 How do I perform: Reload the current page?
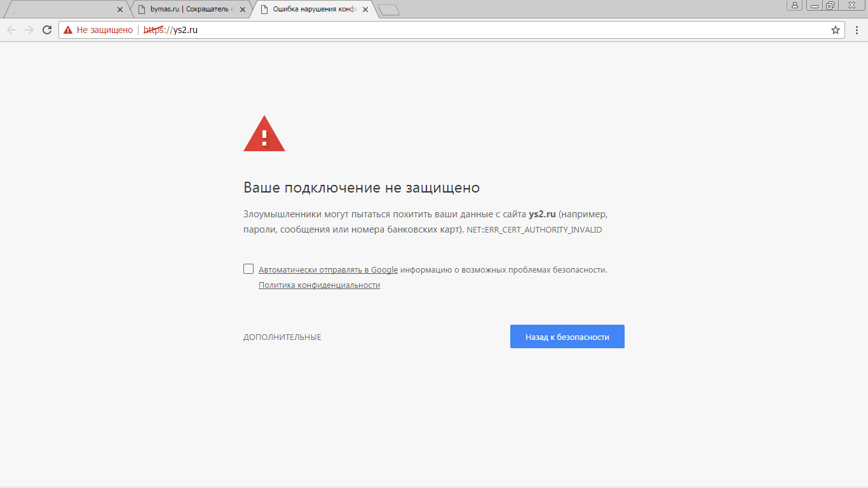tap(47, 30)
